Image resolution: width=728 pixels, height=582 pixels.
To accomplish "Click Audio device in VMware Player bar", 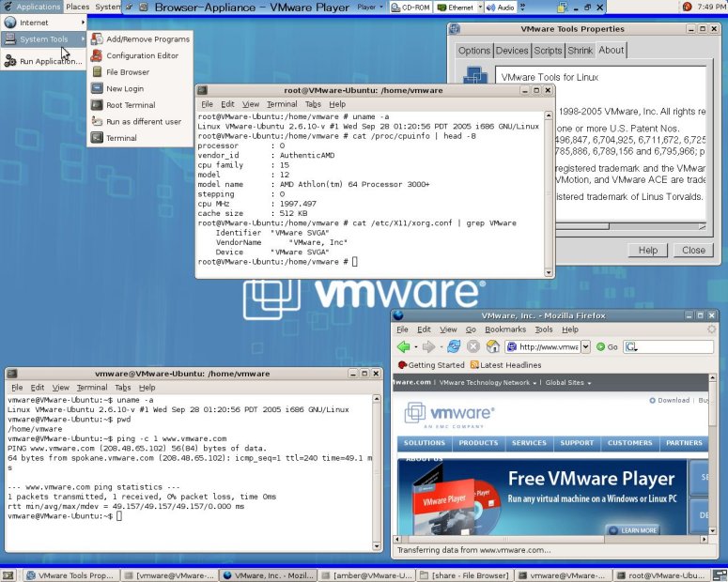I will click(x=501, y=8).
